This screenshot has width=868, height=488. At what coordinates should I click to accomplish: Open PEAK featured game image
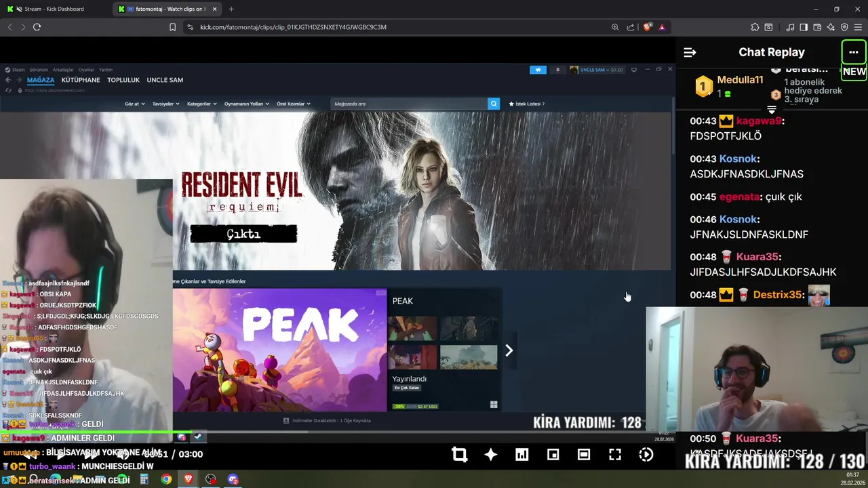pyautogui.click(x=279, y=350)
